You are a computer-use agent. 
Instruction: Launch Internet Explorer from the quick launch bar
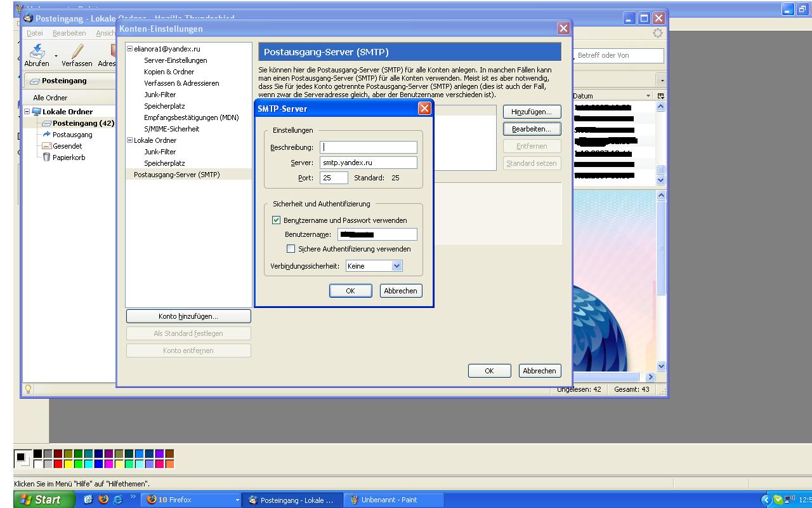pyautogui.click(x=118, y=500)
